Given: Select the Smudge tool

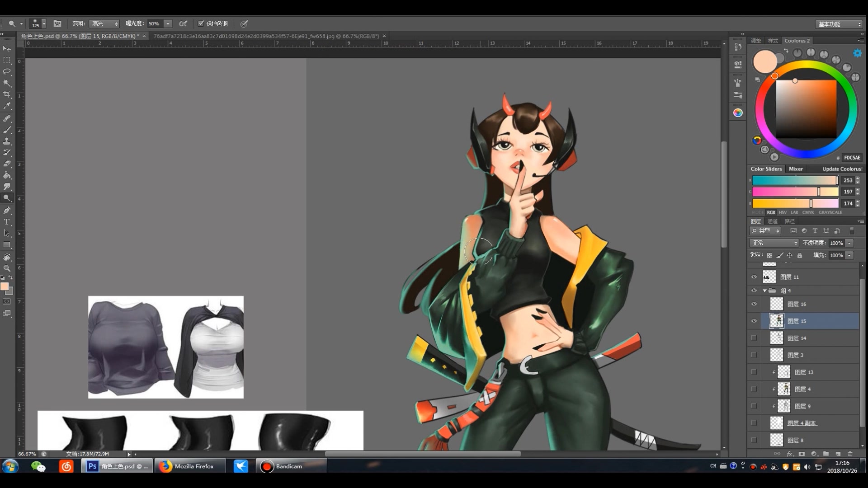Looking at the screenshot, I should pyautogui.click(x=7, y=187).
